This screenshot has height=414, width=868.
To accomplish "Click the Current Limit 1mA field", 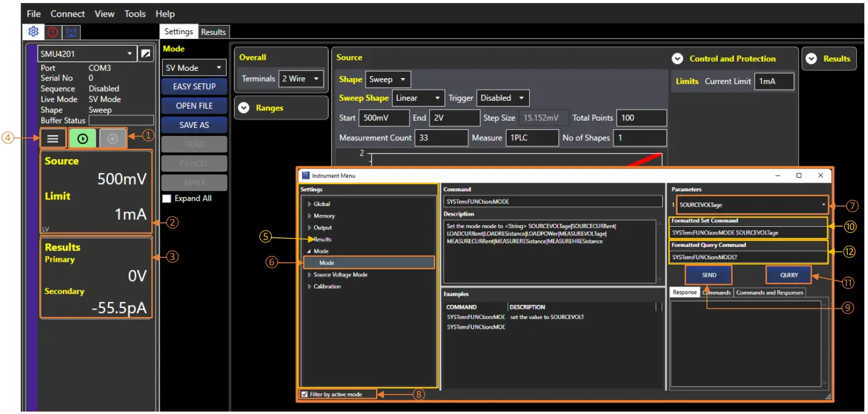I will click(775, 81).
